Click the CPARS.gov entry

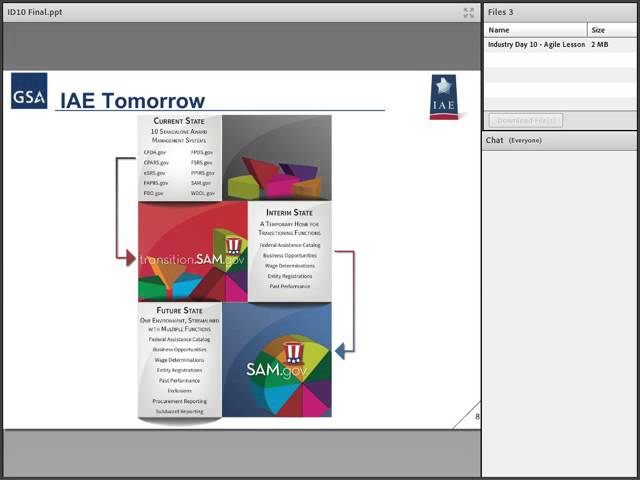pyautogui.click(x=156, y=162)
